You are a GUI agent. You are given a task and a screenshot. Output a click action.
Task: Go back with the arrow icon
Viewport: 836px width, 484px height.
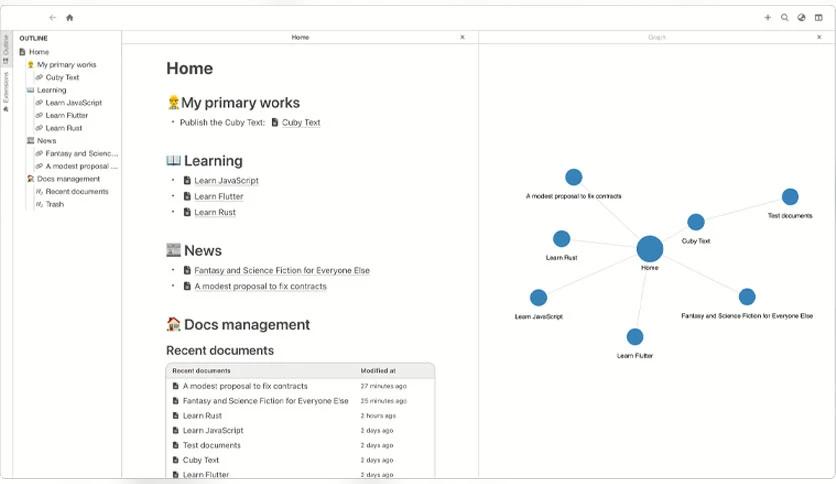coord(52,18)
